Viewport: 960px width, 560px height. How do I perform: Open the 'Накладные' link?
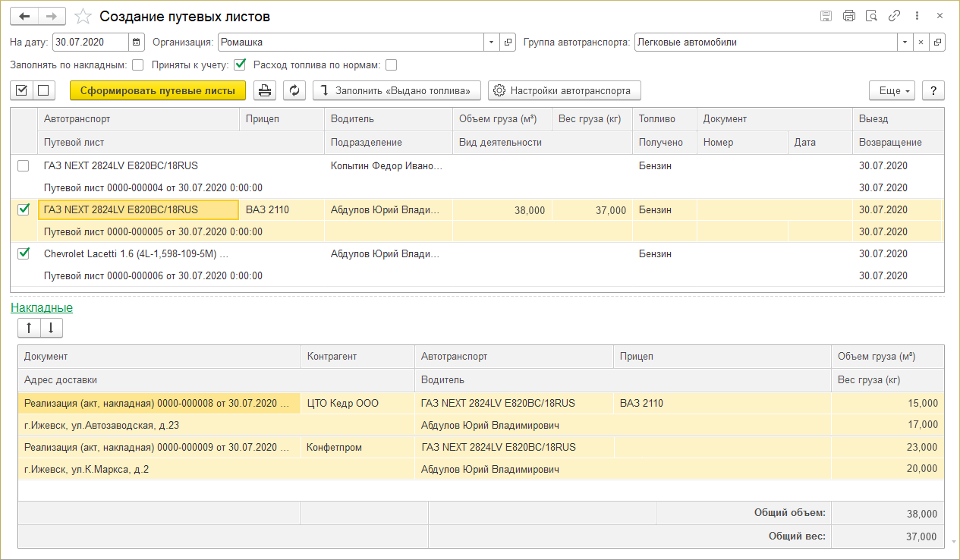click(42, 307)
